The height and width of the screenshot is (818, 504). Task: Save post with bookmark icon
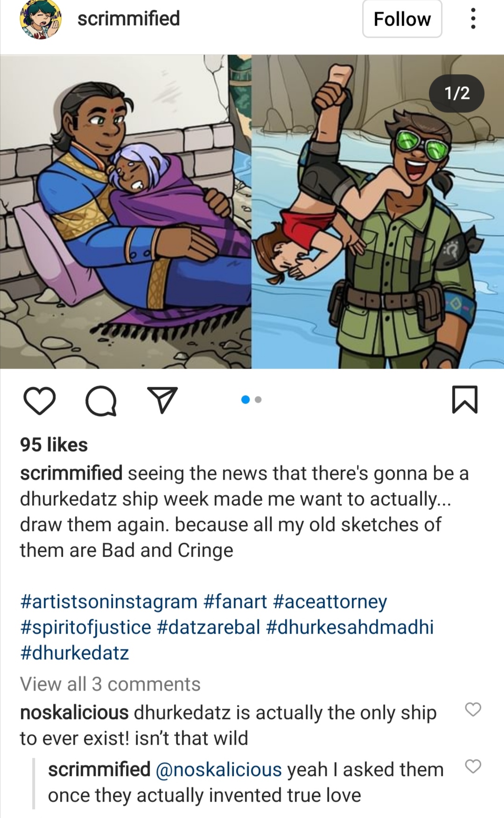(x=465, y=399)
